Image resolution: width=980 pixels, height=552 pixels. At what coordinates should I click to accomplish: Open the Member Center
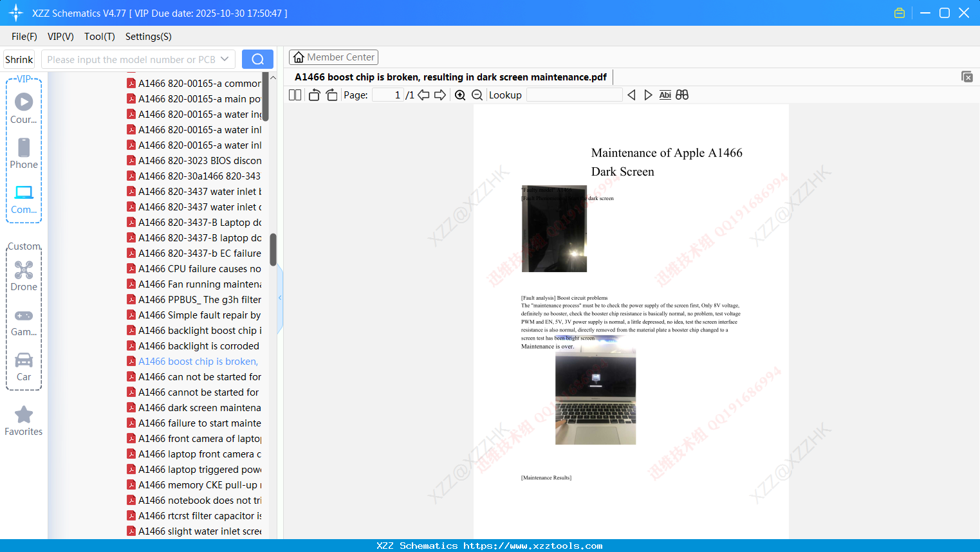[333, 57]
